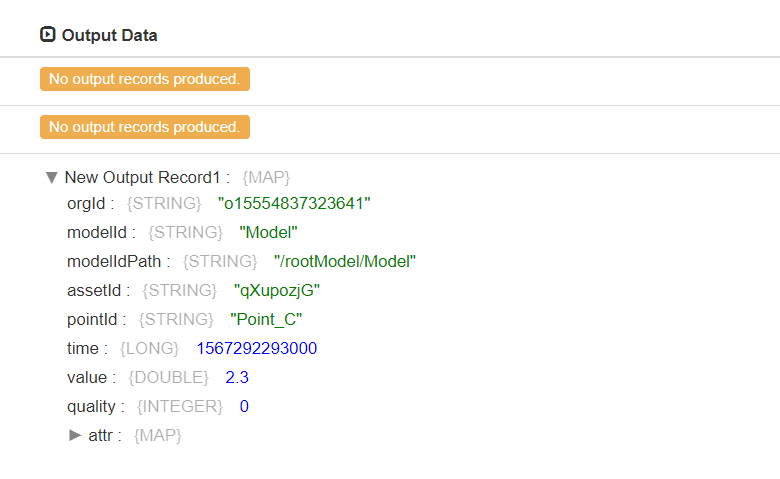780x479 pixels.
Task: Click the second 'No output records produced' badge
Action: (x=144, y=127)
